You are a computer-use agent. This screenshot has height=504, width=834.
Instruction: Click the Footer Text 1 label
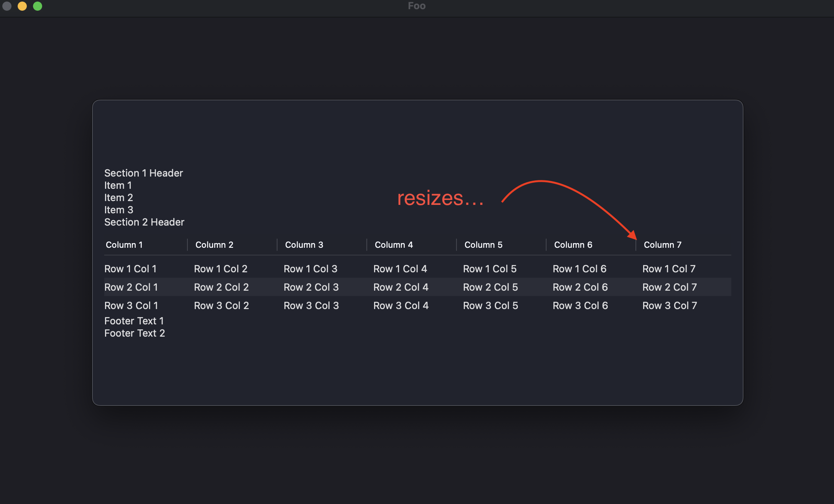point(134,321)
